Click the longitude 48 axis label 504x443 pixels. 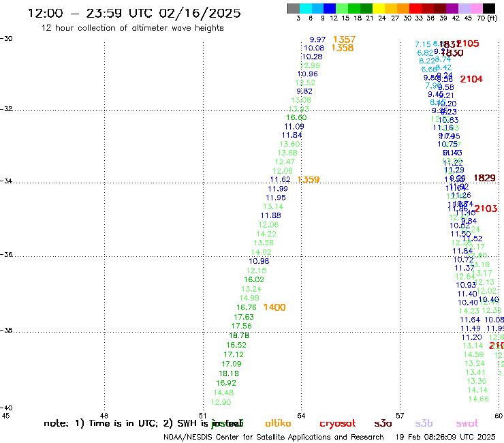click(x=104, y=416)
